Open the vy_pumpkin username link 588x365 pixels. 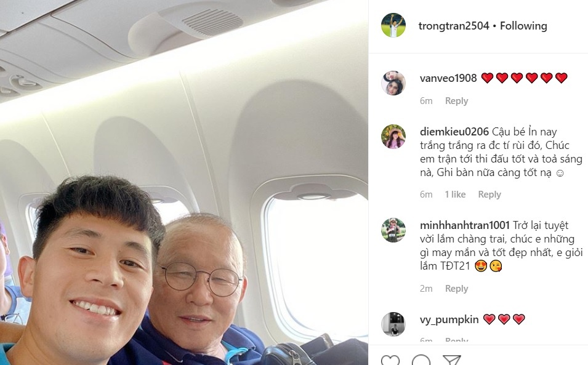coord(449,319)
